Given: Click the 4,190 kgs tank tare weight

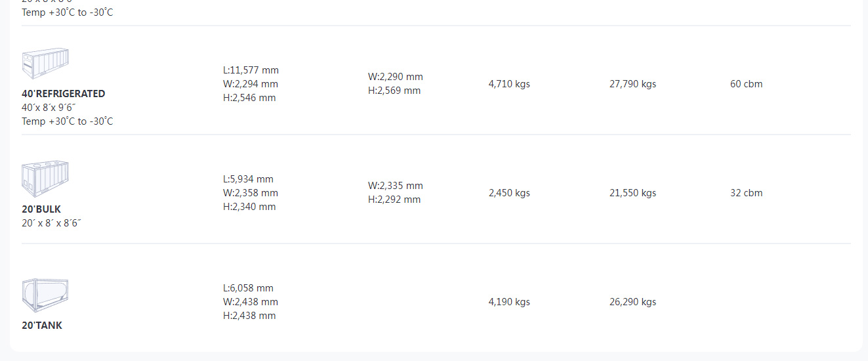Looking at the screenshot, I should (509, 302).
